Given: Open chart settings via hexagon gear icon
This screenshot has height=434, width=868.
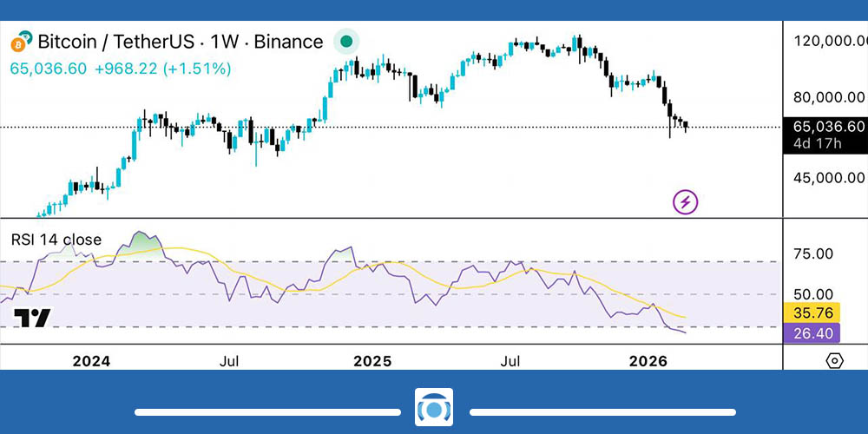Looking at the screenshot, I should coord(834,360).
